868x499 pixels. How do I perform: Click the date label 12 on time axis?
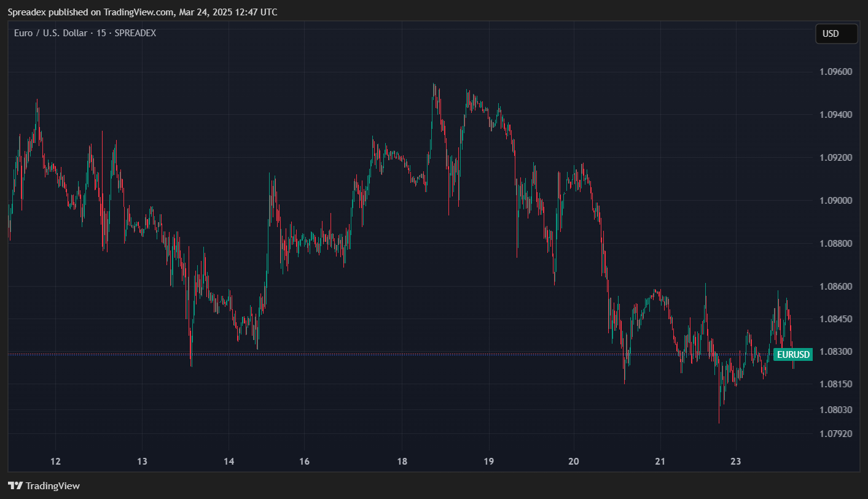(x=55, y=462)
